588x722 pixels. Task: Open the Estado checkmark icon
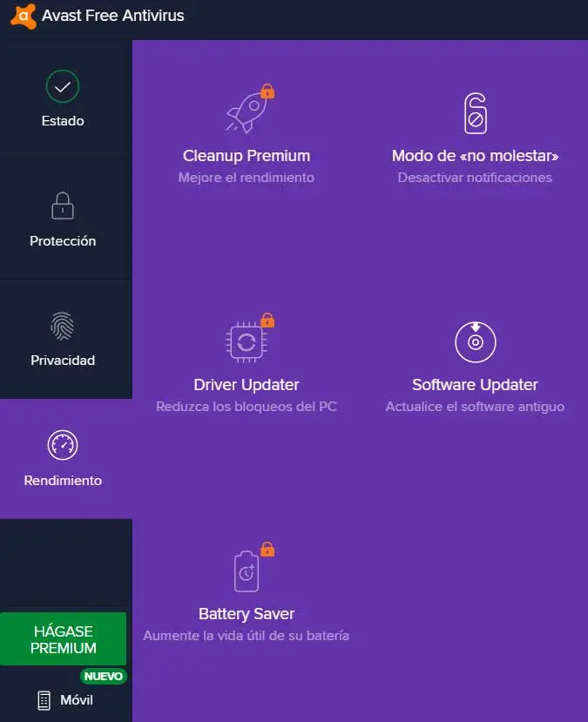pos(63,86)
